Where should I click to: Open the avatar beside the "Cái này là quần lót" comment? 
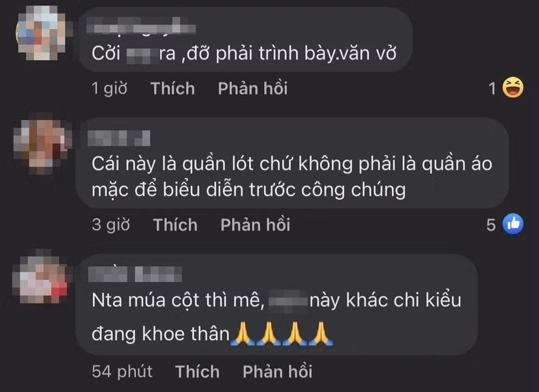(42, 143)
